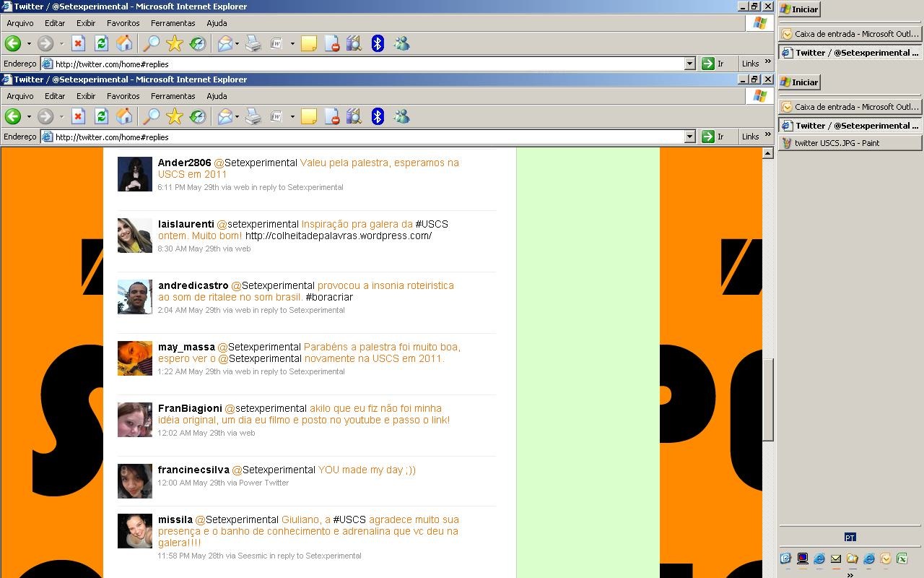Click the #boracriar hashtag link
The height and width of the screenshot is (578, 924).
(x=329, y=297)
